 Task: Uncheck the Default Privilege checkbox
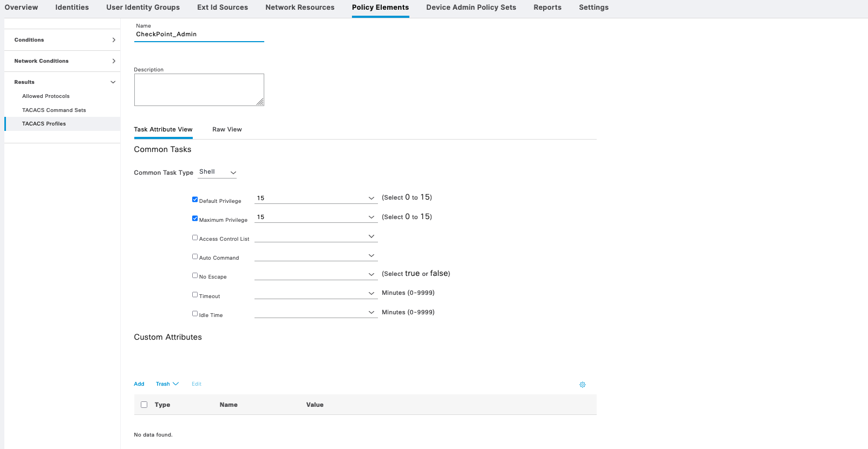pos(195,200)
